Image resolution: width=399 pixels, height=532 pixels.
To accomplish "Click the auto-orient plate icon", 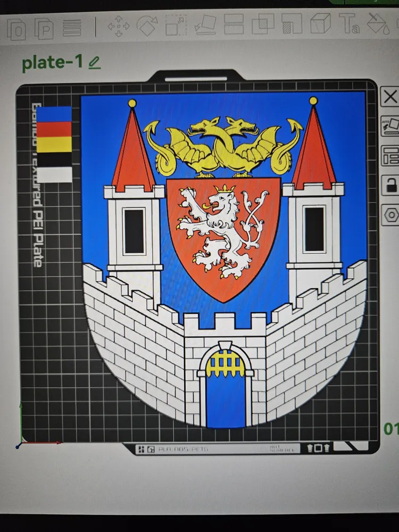I will click(390, 126).
